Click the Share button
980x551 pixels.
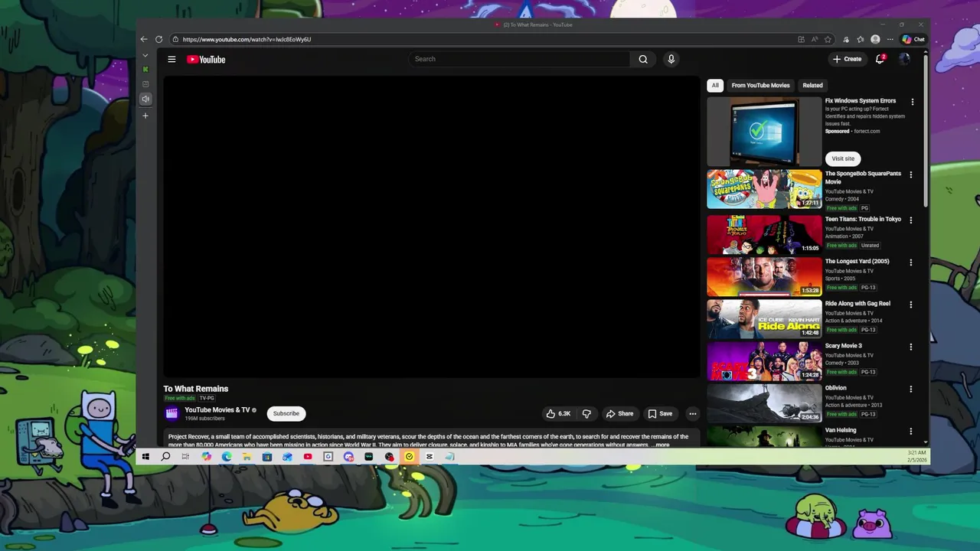(x=620, y=413)
